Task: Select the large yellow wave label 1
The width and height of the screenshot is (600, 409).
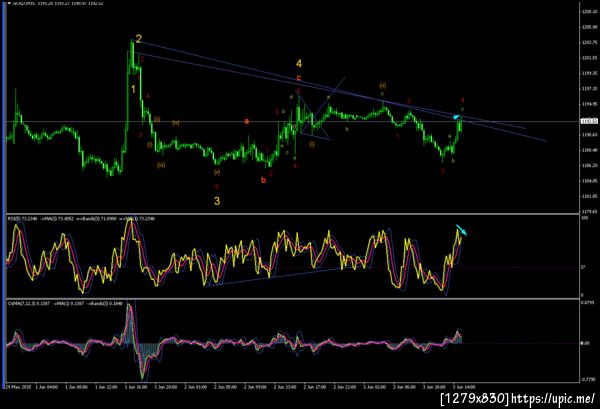Action: 133,90
